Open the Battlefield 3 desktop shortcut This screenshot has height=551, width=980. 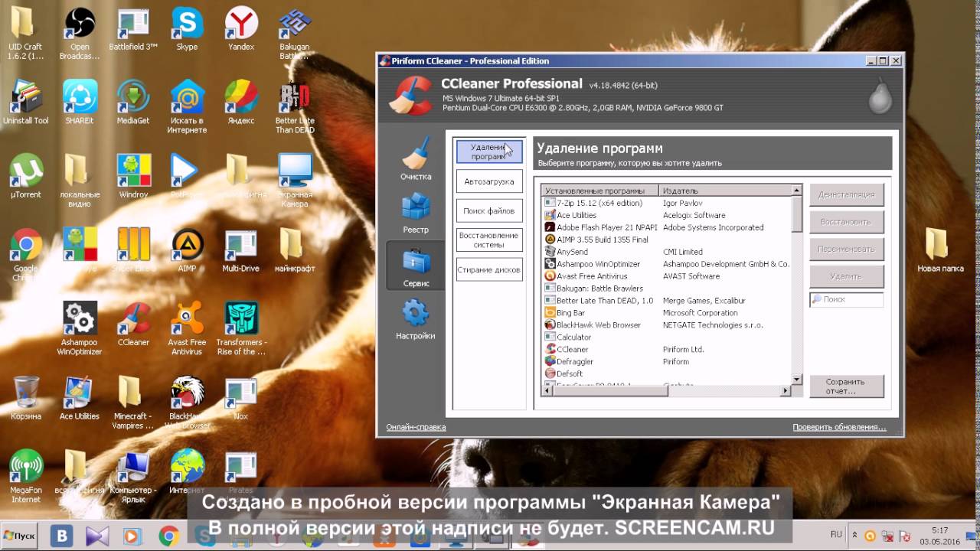(x=133, y=29)
